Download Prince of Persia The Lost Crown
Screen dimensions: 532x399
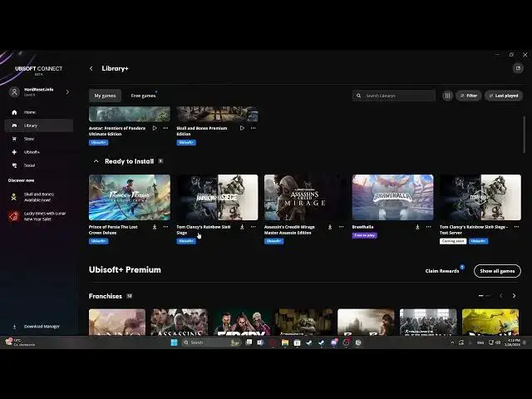click(155, 227)
